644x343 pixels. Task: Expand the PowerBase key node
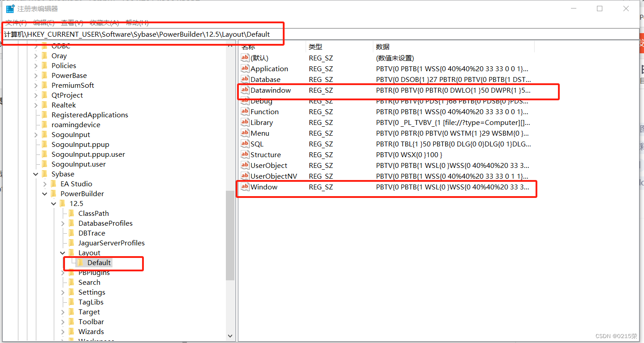point(36,76)
